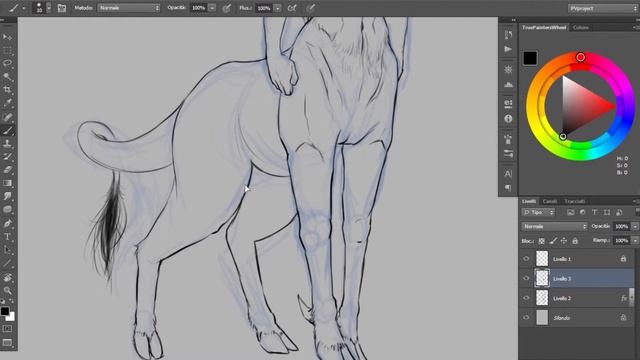Hide the Livello 3 layer
This screenshot has height=360, width=640.
coord(526,278)
